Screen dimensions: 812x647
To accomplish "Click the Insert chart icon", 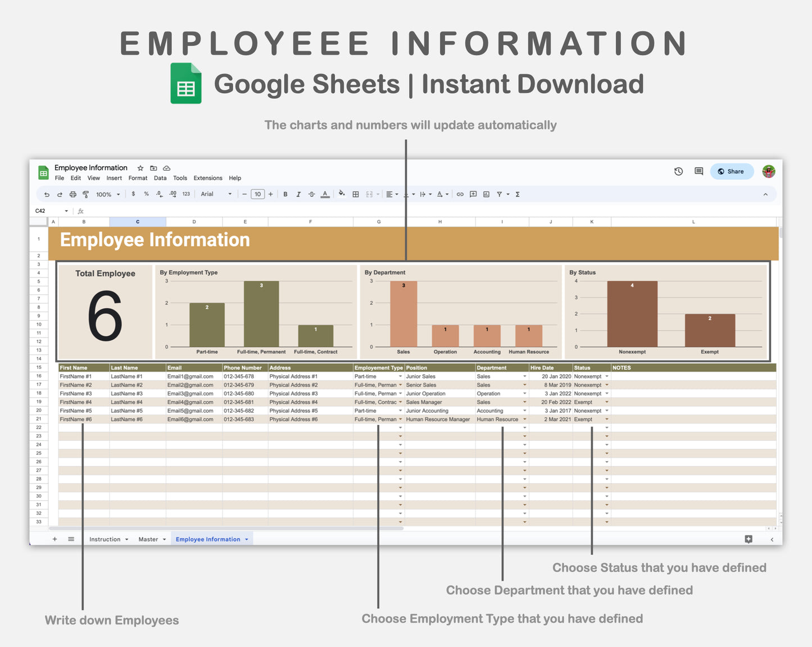I will click(x=486, y=194).
